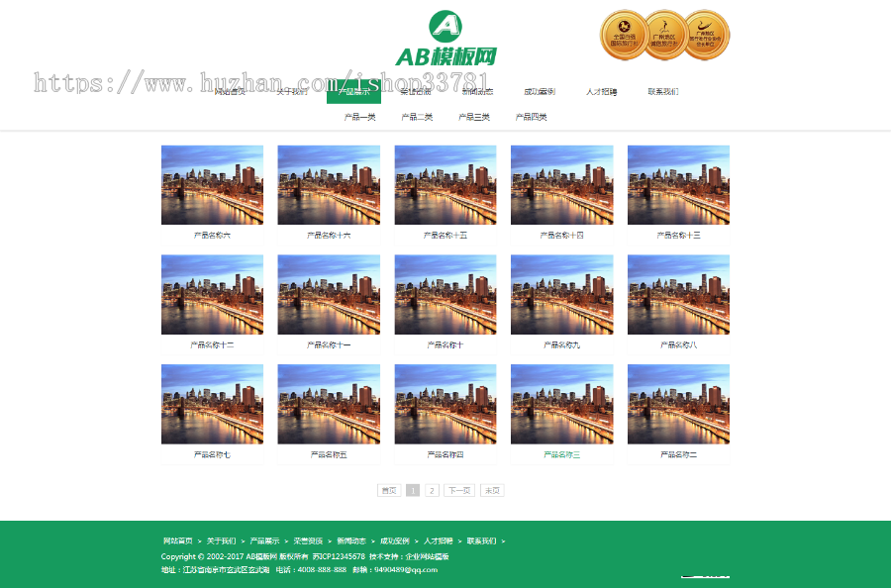Screen dimensions: 891x588
Task: Open the 产品四类 submenu item
Action: [x=533, y=116]
